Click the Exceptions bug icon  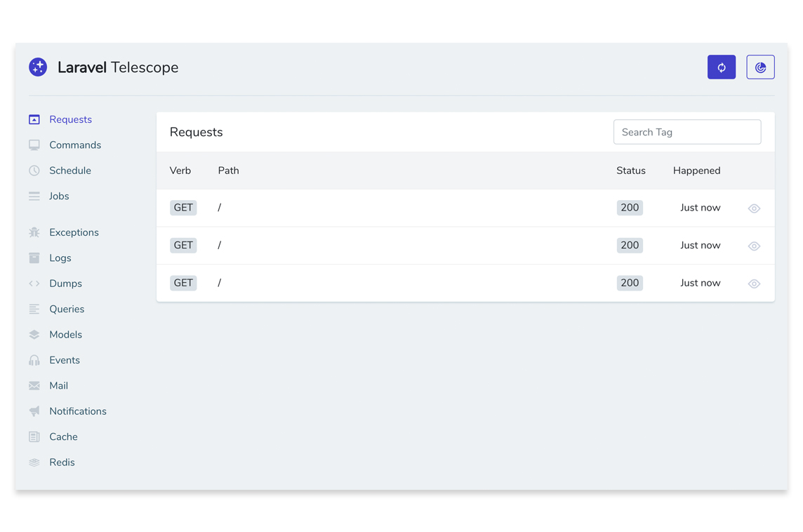[34, 232]
